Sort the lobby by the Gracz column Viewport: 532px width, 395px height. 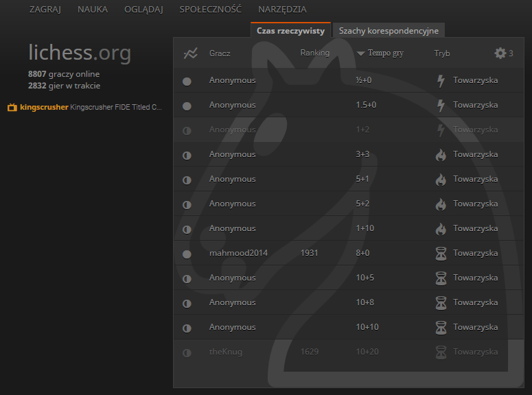(220, 53)
